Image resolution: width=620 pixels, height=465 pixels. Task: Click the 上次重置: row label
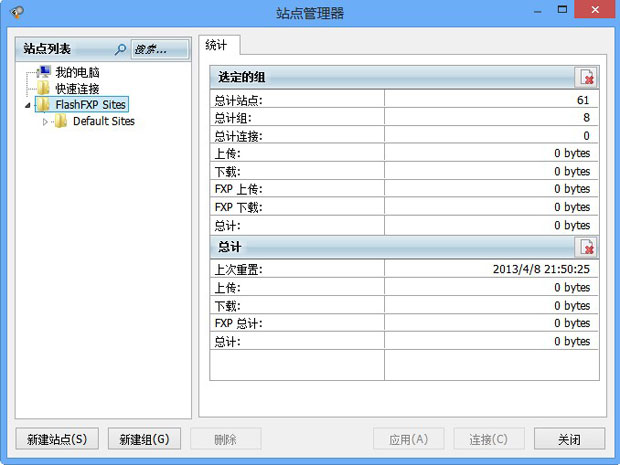coord(238,270)
